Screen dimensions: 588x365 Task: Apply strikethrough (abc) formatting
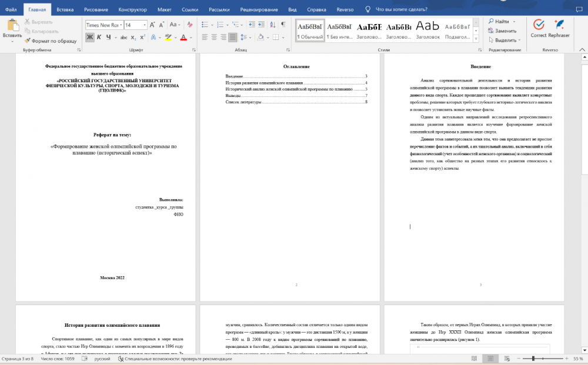coord(123,38)
